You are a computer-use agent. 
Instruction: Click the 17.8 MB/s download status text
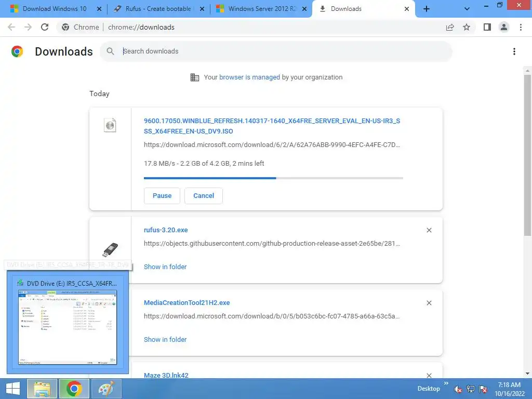click(204, 163)
